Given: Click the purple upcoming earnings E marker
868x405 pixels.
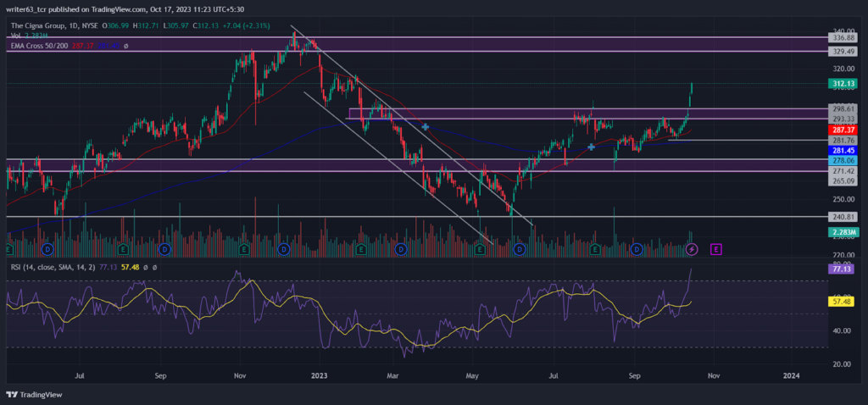Looking at the screenshot, I should tap(716, 250).
